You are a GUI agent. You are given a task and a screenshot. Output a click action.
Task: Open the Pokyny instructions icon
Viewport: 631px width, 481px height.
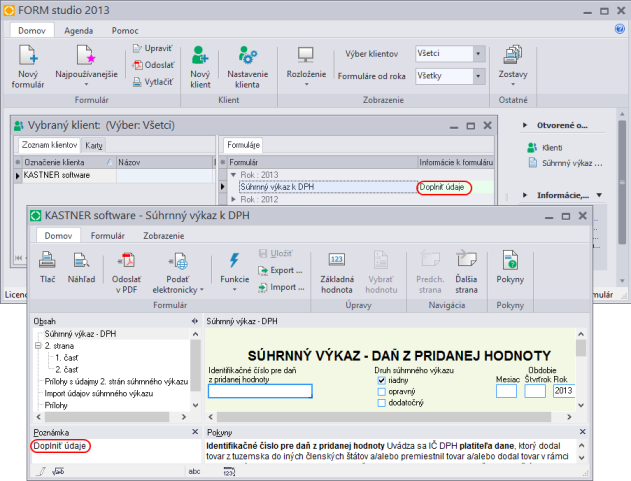[510, 260]
